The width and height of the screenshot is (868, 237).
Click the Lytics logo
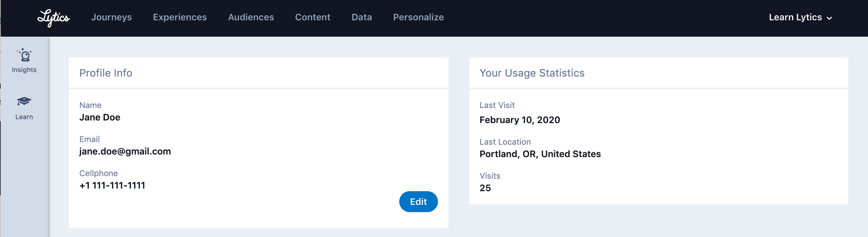pyautogui.click(x=53, y=17)
